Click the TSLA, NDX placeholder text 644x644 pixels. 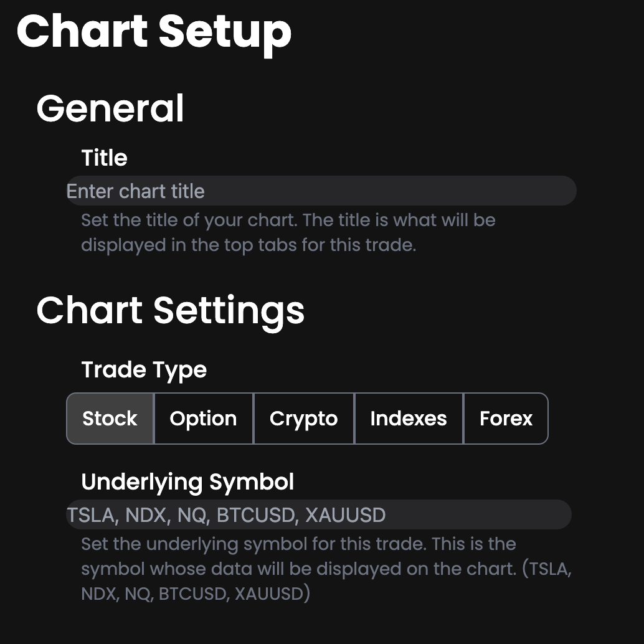[x=226, y=515]
